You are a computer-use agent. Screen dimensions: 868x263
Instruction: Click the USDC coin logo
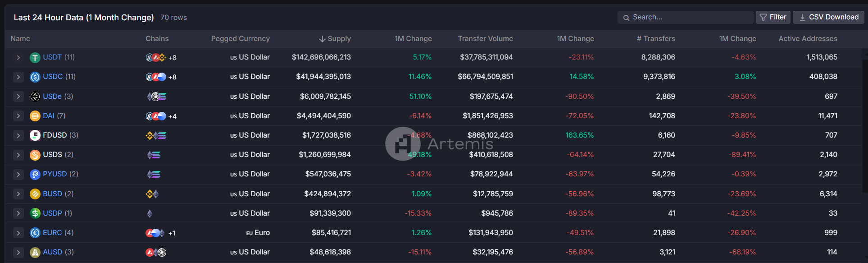pyautogui.click(x=35, y=77)
